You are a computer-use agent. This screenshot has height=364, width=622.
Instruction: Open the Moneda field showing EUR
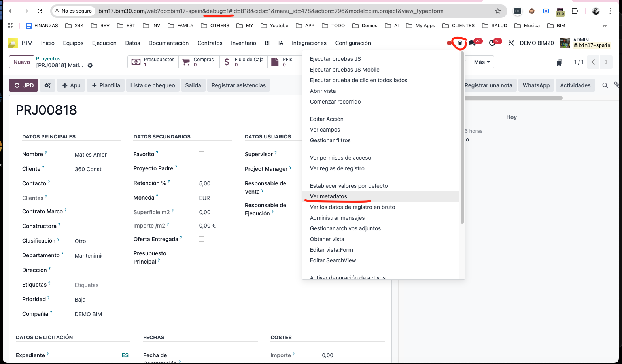point(204,198)
